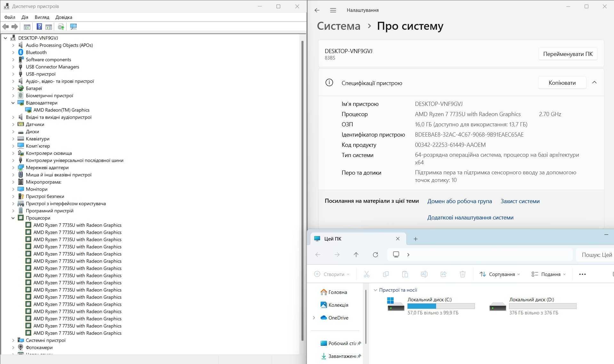Image resolution: width=614 pixels, height=364 pixels.
Task: Click the info icon beside Специфікації пристрою
Action: coord(329,83)
